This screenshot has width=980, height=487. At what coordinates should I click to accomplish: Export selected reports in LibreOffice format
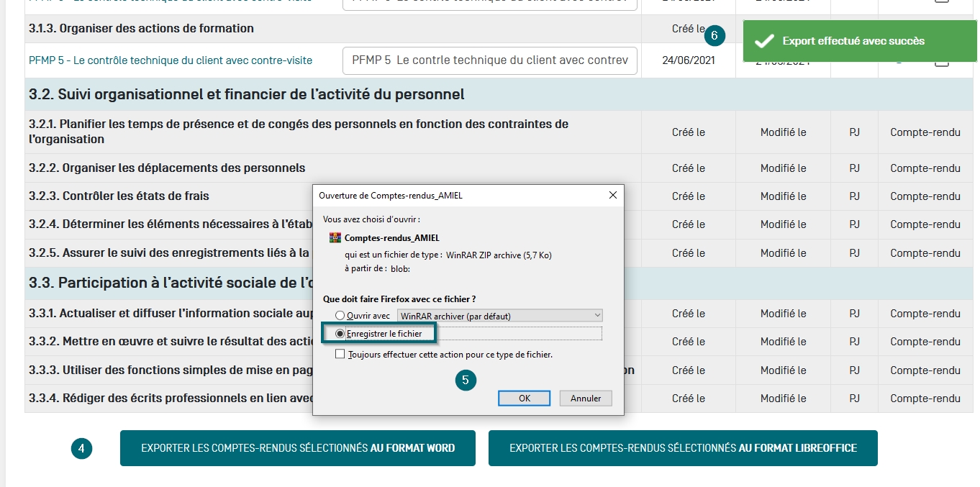click(682, 448)
